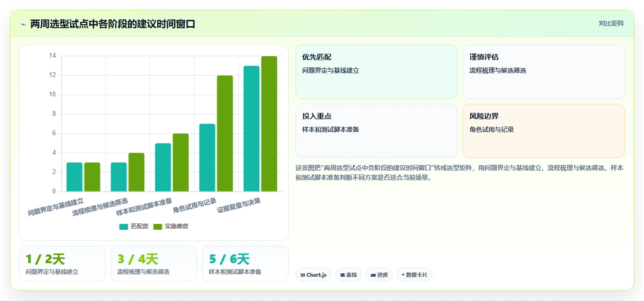Screen dimensions: 644x301
Task: Click the axis label 样本和测试脚本准备
Action: (x=144, y=206)
